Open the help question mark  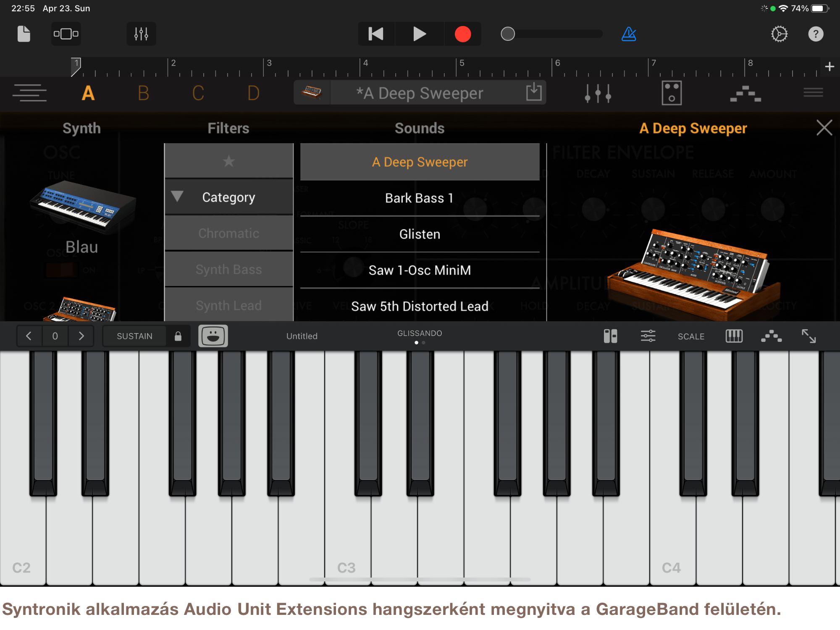pyautogui.click(x=816, y=34)
